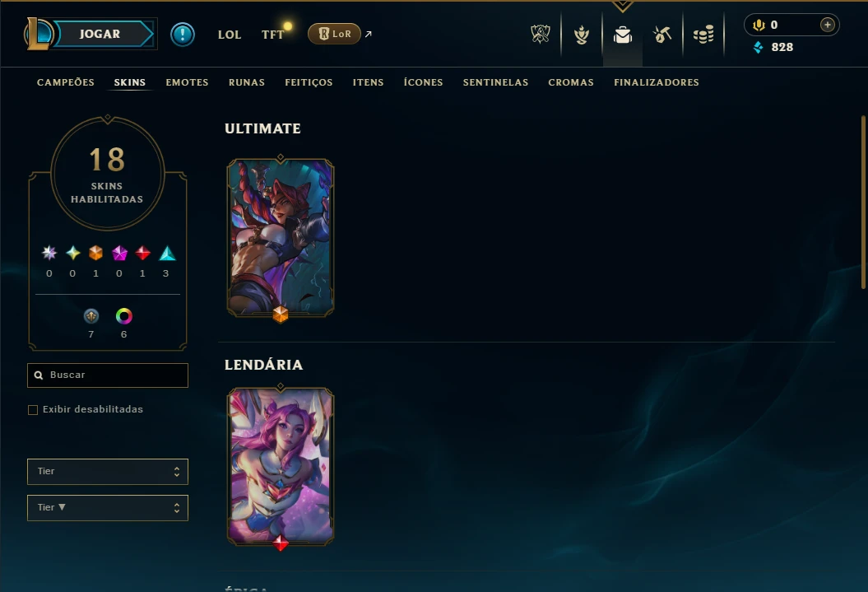868x592 pixels.
Task: Click the rainbow chroma ring icon
Action: point(124,316)
